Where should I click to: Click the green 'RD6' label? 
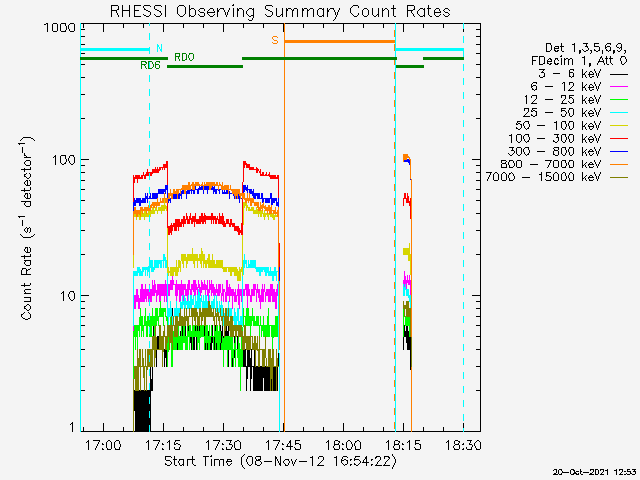150,66
